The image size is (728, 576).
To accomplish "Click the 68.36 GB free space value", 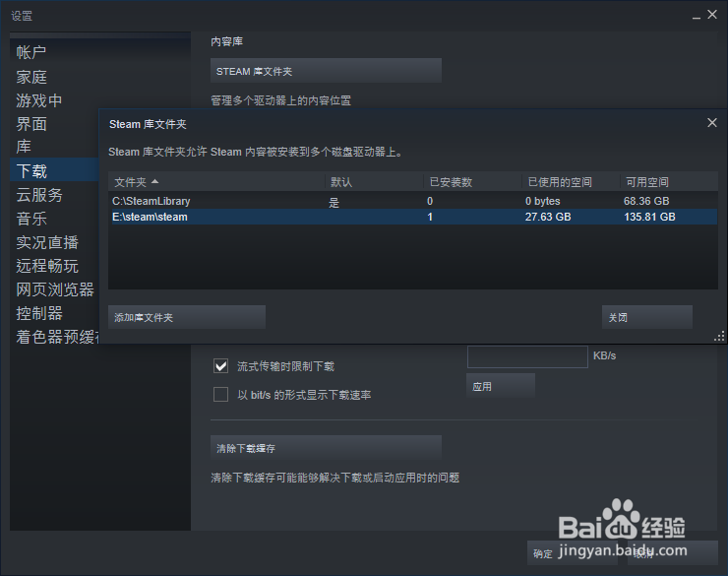I will click(646, 201).
